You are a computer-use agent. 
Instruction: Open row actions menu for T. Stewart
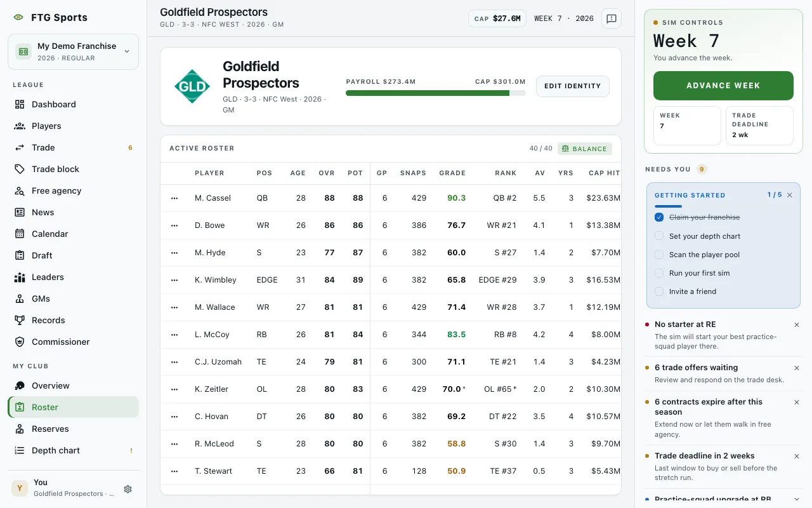pyautogui.click(x=174, y=471)
